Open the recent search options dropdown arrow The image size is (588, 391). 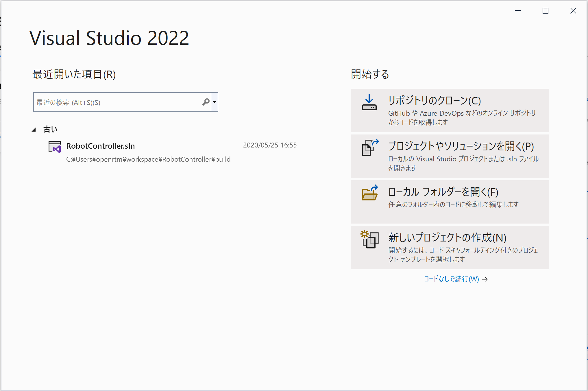215,102
